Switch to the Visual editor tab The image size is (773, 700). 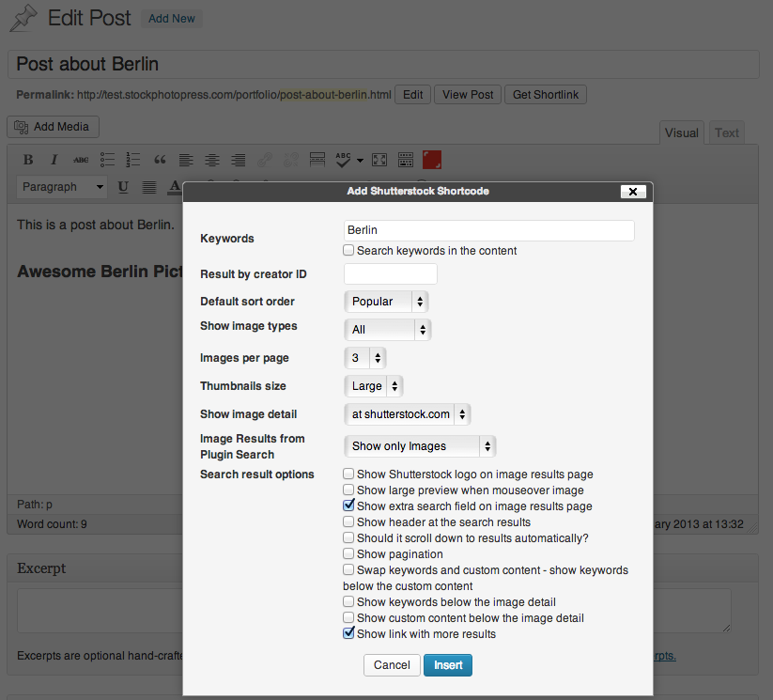click(682, 132)
